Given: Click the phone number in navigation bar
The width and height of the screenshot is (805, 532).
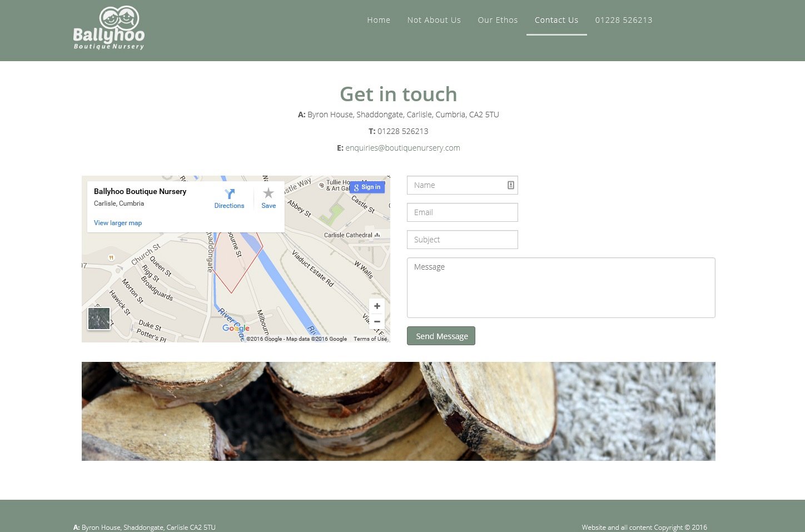Looking at the screenshot, I should pos(624,20).
